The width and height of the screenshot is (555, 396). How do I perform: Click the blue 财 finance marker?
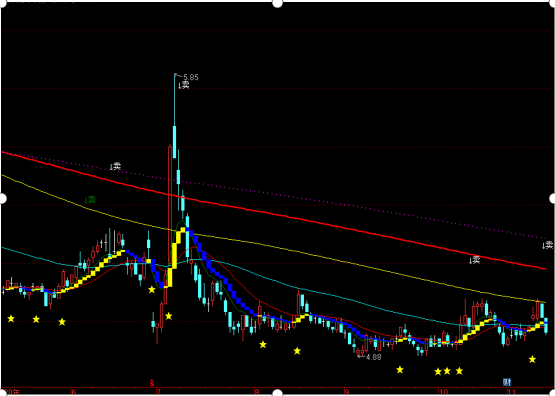point(507,382)
